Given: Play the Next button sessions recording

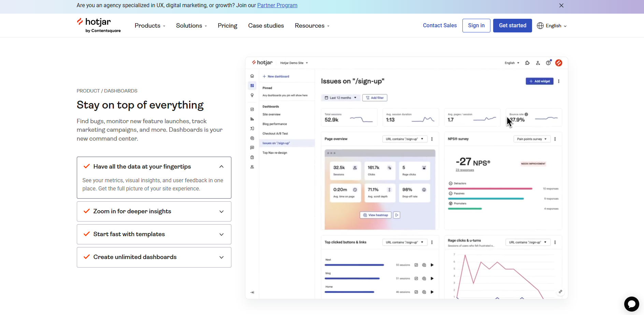Looking at the screenshot, I should pos(432,265).
